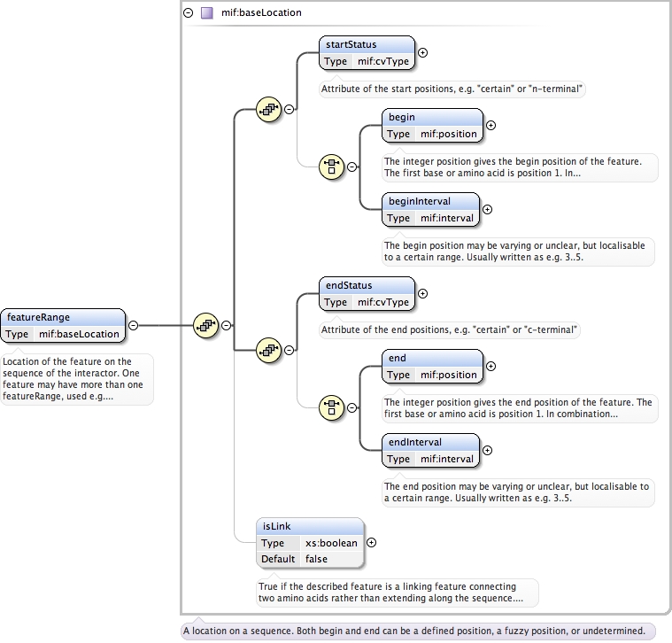Click the top-level sequence compositor icon
Viewport: 672px width, 643px height.
point(205,325)
